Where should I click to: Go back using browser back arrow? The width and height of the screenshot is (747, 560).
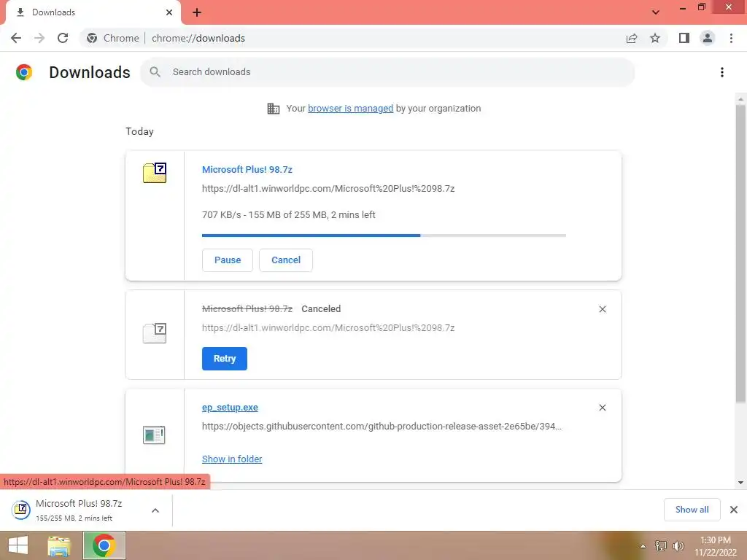[16, 38]
